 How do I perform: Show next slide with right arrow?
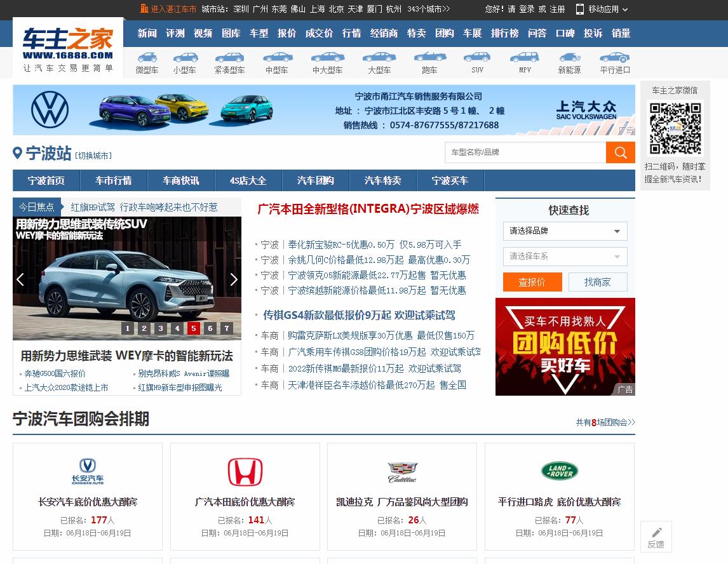234,279
